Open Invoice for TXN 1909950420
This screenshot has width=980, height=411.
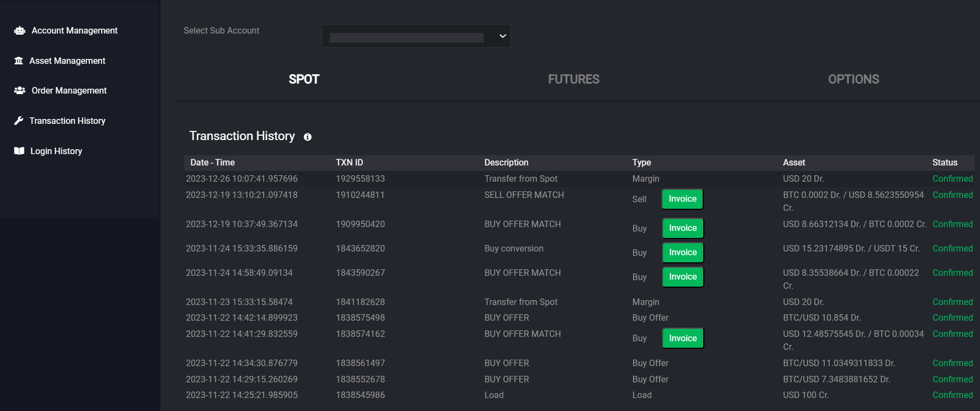pyautogui.click(x=683, y=228)
